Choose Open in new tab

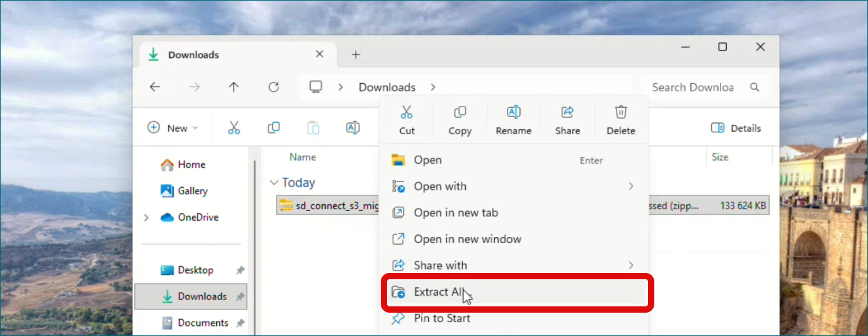pyautogui.click(x=514, y=213)
